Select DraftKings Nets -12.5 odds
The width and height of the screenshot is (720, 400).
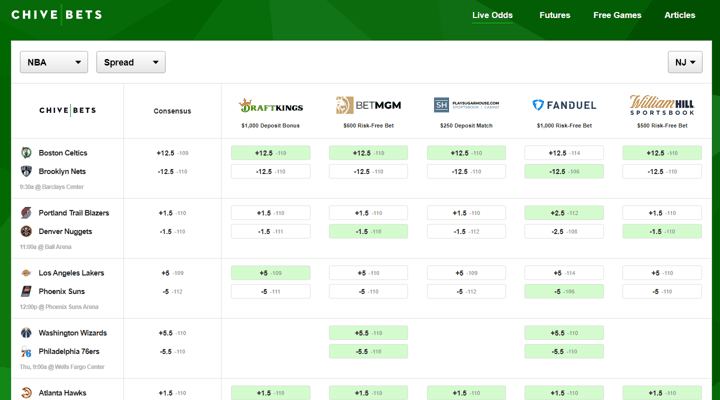point(270,171)
